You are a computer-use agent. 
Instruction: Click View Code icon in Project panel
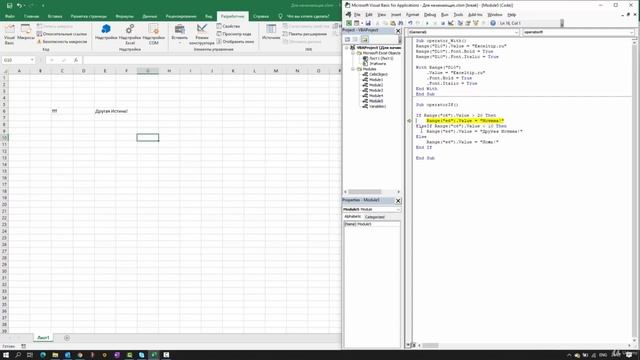click(347, 39)
